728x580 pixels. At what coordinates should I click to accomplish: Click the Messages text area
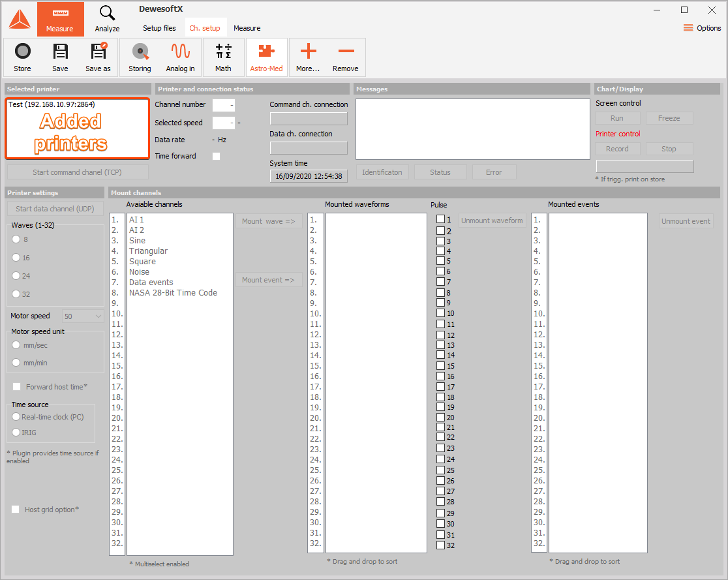pyautogui.click(x=473, y=129)
